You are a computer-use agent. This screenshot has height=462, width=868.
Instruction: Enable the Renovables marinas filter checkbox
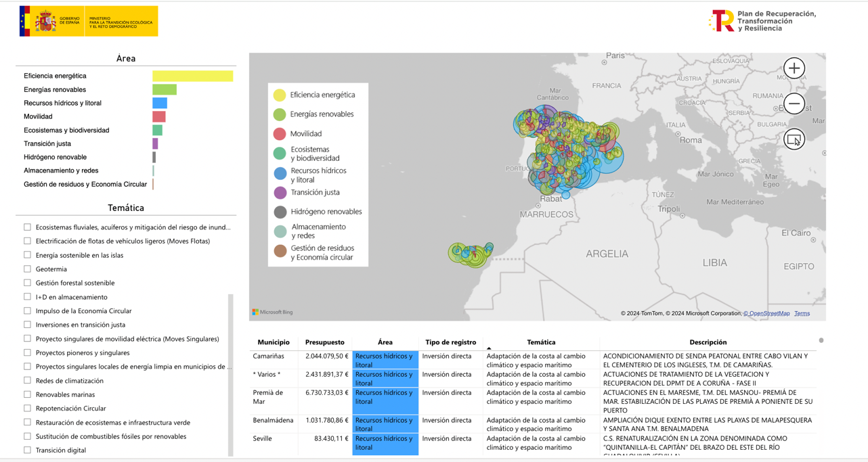coord(28,394)
